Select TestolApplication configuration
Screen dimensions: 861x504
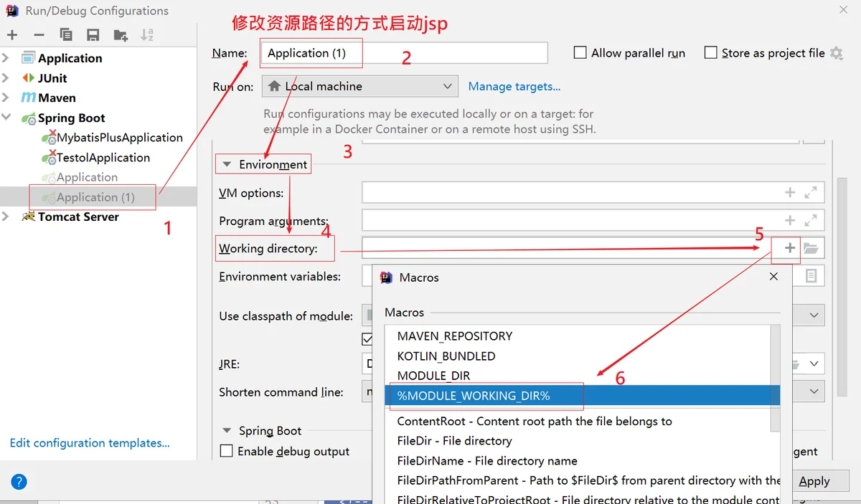[x=96, y=158]
